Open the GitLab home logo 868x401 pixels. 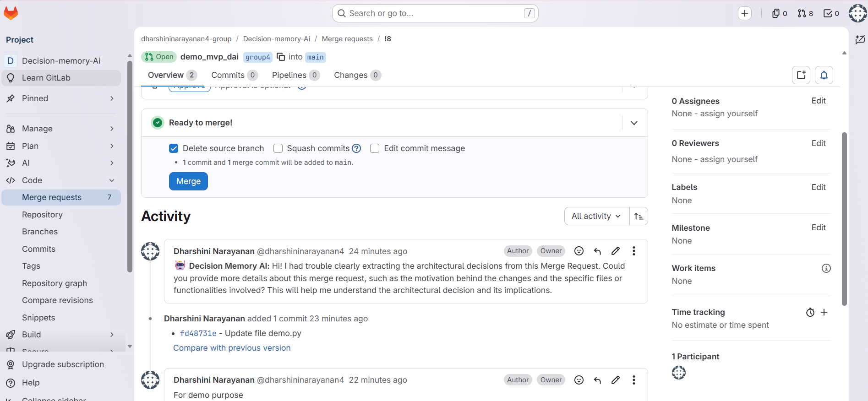point(11,13)
